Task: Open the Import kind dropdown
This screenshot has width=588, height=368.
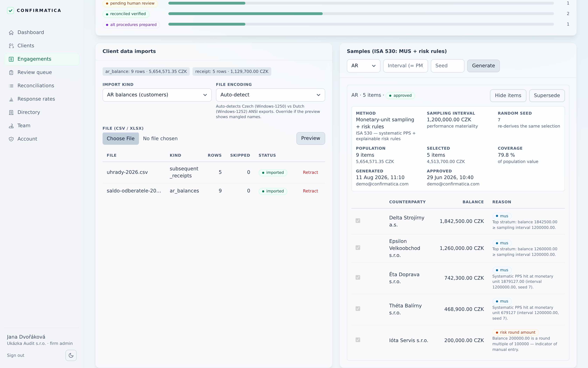Action: click(157, 95)
